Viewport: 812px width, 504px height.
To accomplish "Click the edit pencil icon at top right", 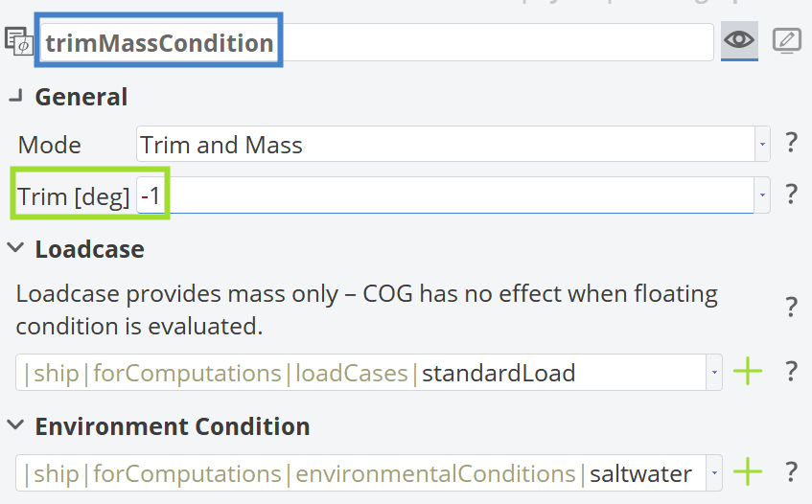I will click(786, 40).
